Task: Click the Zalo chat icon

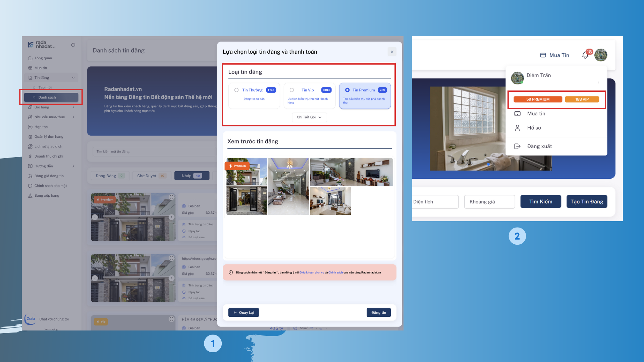Action: coord(31,319)
